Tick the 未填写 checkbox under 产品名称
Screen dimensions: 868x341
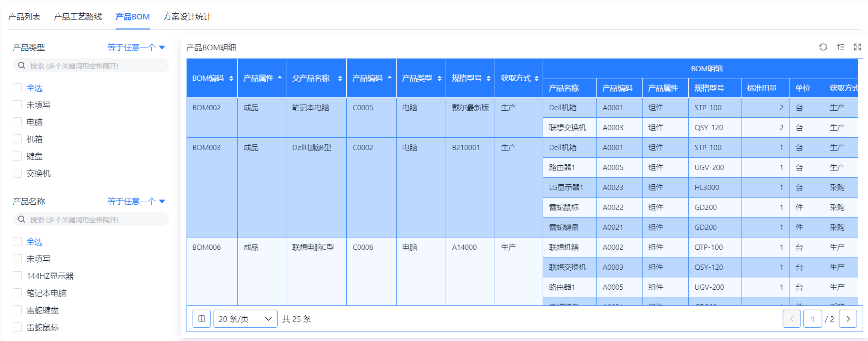[18, 259]
